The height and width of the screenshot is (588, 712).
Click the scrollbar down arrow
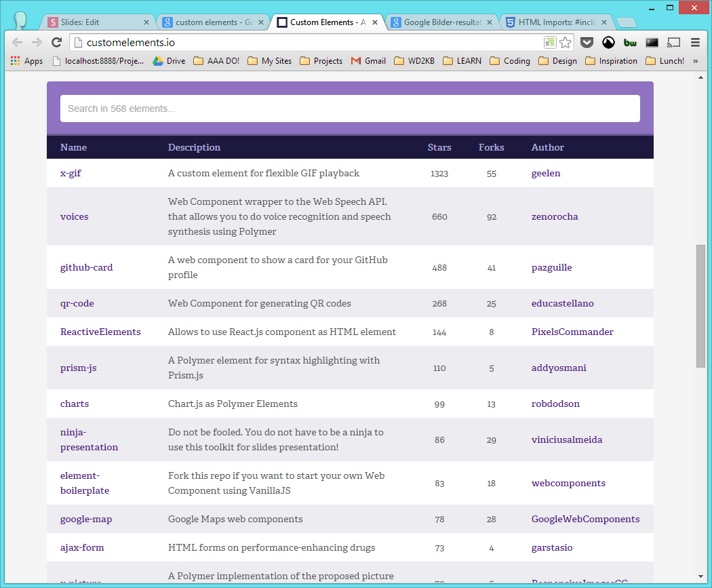point(700,576)
